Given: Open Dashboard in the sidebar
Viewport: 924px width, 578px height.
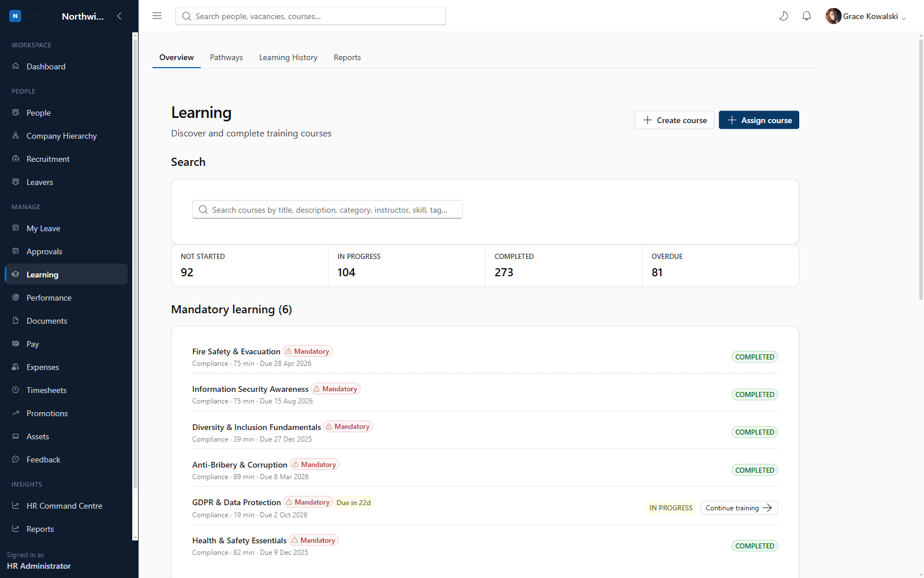Looking at the screenshot, I should pyautogui.click(x=66, y=66).
